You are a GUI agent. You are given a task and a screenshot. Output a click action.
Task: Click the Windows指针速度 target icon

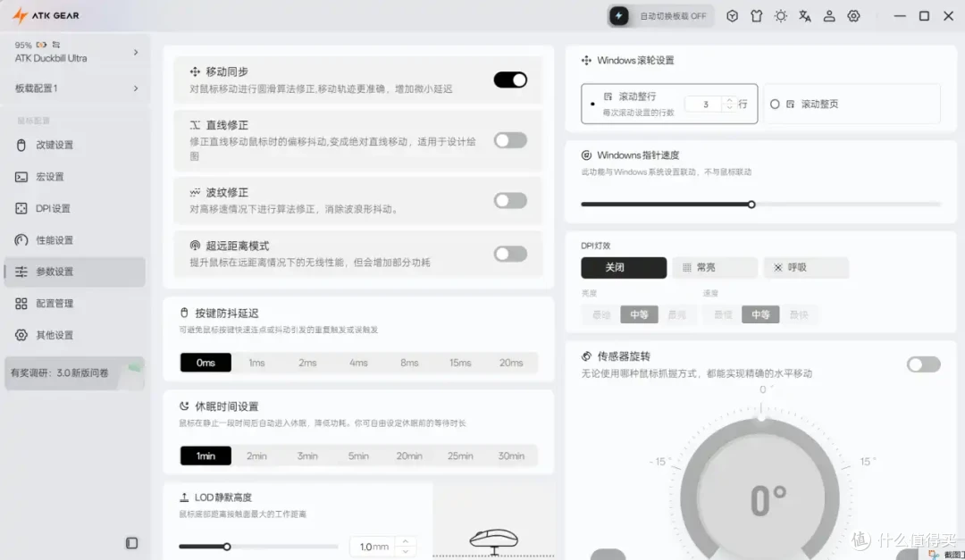pyautogui.click(x=586, y=155)
